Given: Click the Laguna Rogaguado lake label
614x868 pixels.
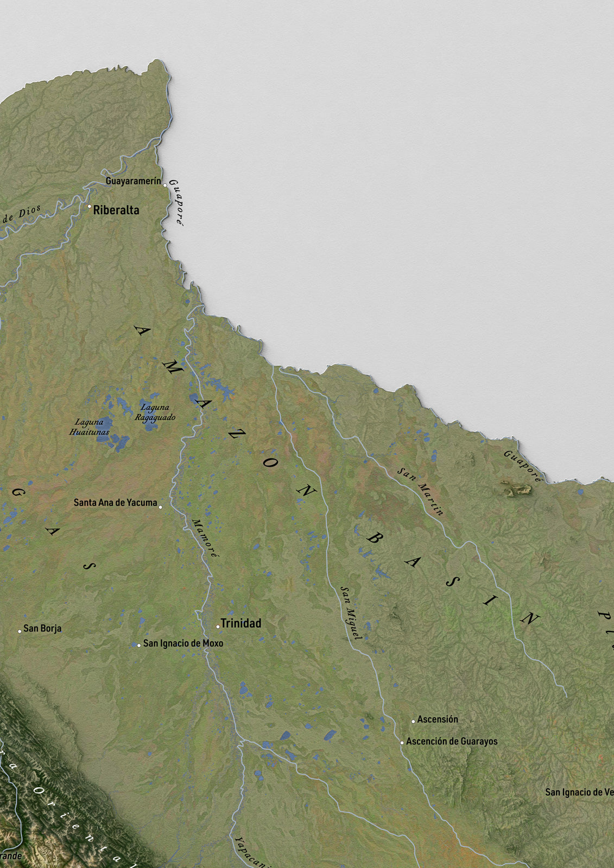Looking at the screenshot, I should click(x=155, y=412).
